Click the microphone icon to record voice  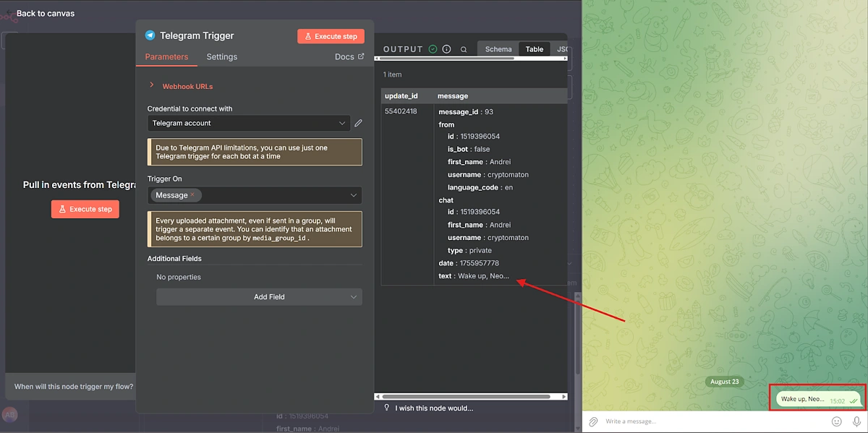point(856,421)
